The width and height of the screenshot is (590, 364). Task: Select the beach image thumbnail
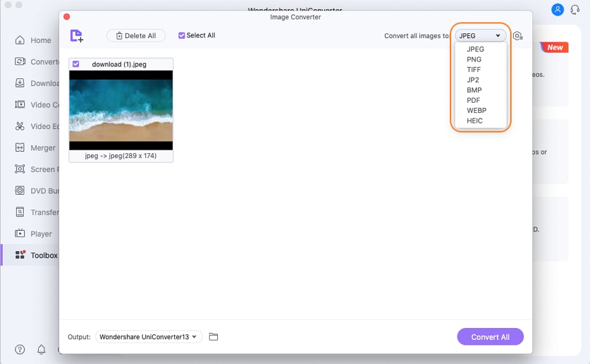point(121,110)
